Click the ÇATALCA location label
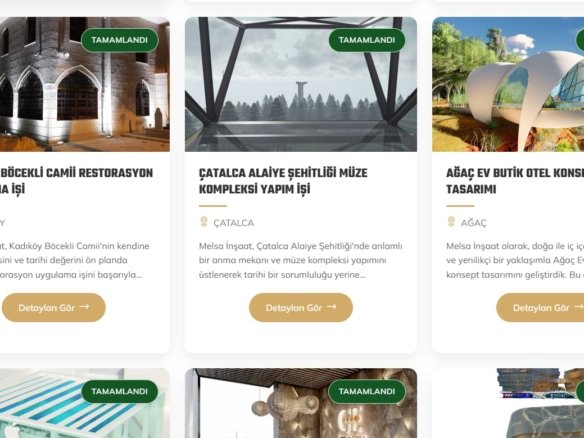The image size is (584, 438). click(x=234, y=223)
